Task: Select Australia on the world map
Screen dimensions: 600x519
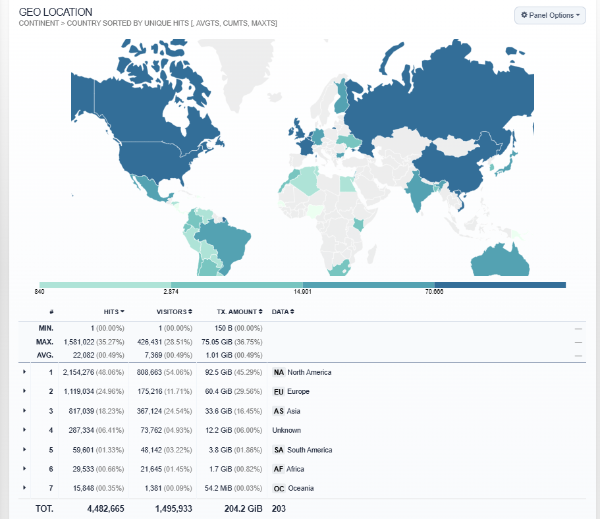Action: pyautogui.click(x=499, y=262)
